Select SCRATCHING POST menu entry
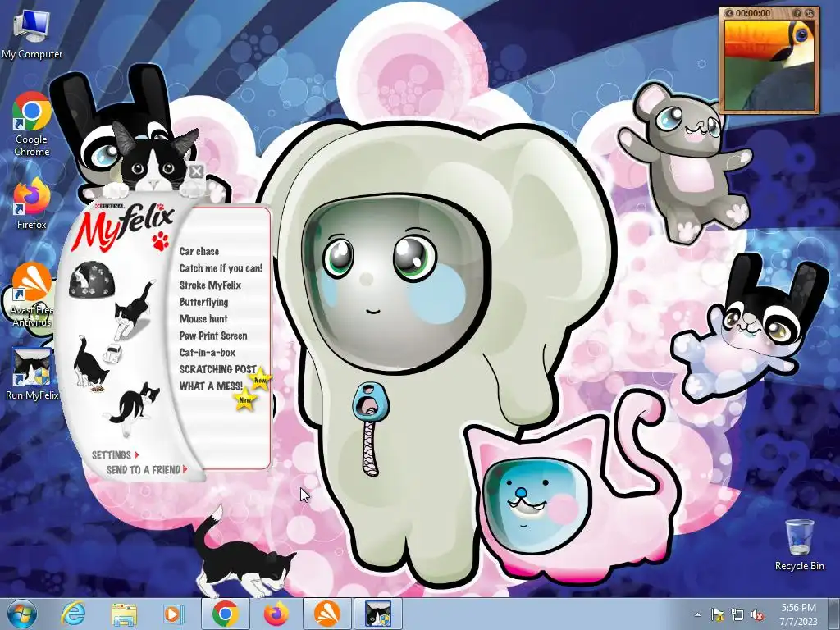 coord(217,369)
